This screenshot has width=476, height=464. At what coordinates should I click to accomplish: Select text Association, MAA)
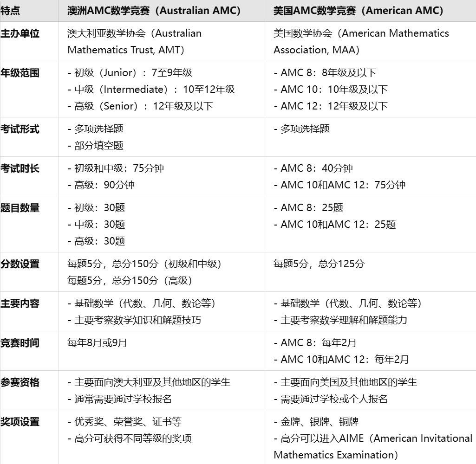pyautogui.click(x=316, y=50)
